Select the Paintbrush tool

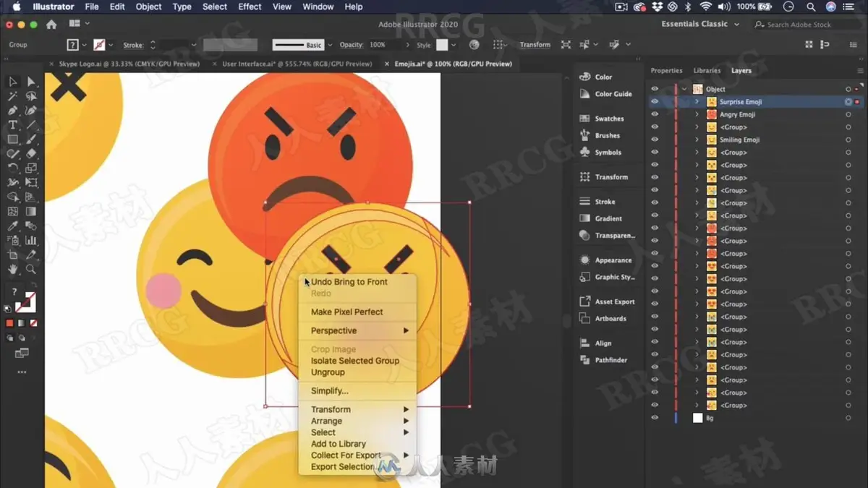click(31, 140)
